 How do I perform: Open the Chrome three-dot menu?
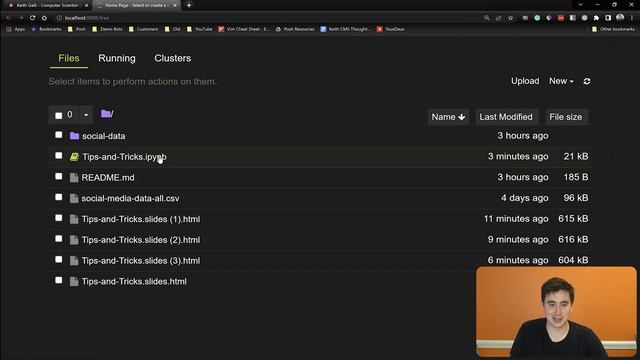pos(632,18)
